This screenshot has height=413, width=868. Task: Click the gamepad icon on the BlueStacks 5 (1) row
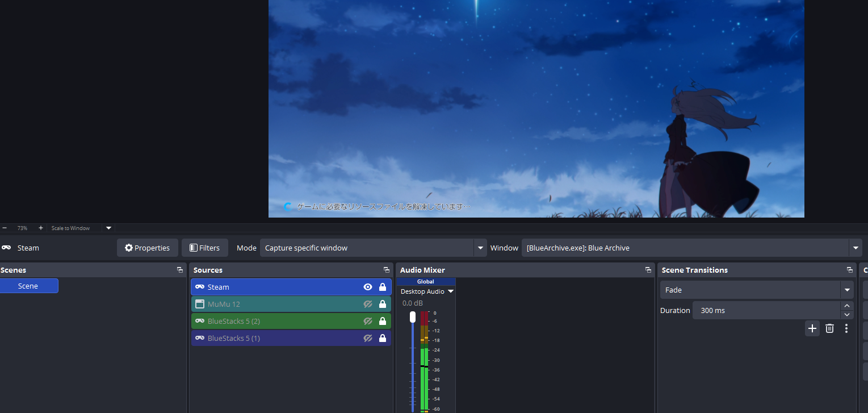(200, 338)
